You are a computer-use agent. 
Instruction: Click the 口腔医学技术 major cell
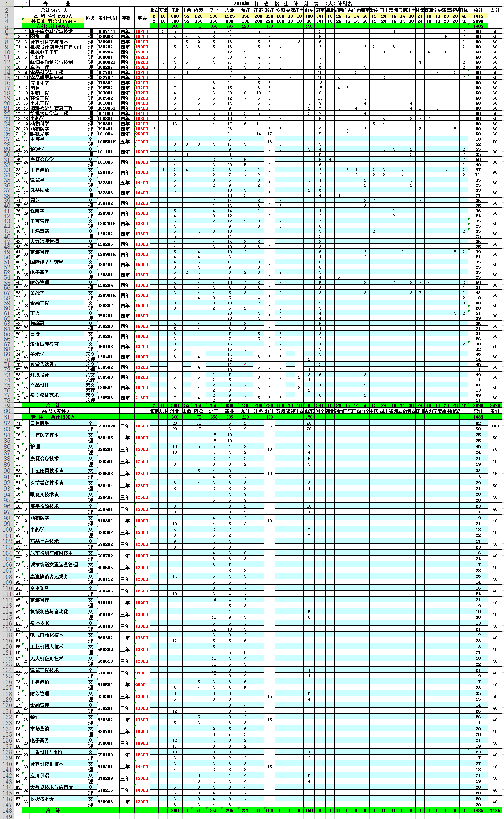click(x=57, y=435)
